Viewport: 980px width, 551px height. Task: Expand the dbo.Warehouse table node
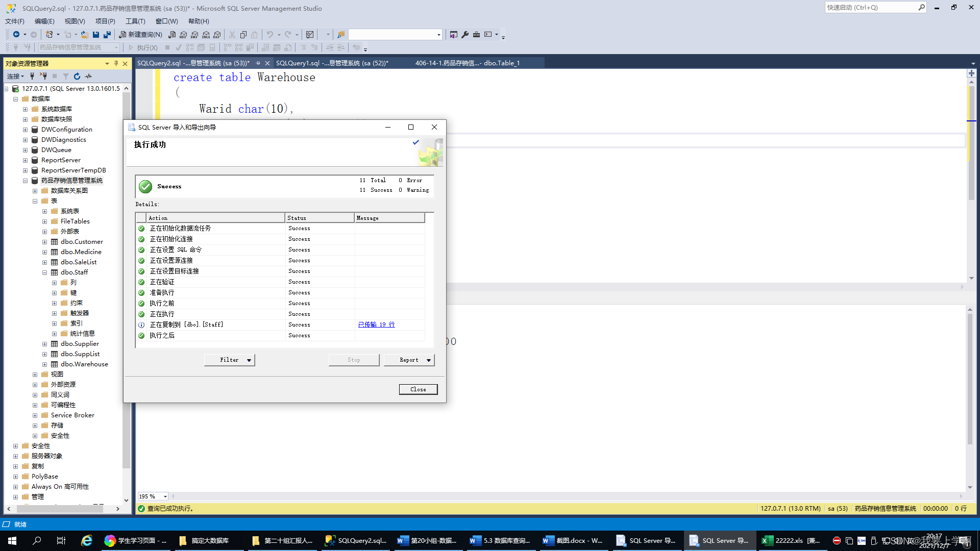click(x=44, y=364)
